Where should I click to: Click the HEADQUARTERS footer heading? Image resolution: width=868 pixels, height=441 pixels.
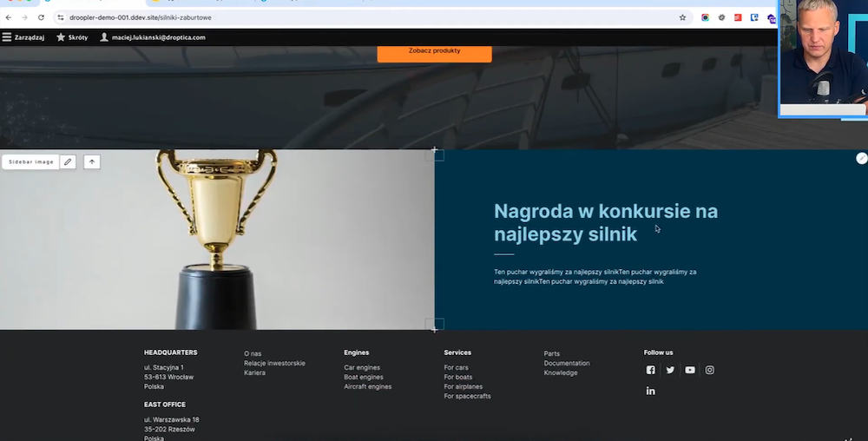click(170, 352)
